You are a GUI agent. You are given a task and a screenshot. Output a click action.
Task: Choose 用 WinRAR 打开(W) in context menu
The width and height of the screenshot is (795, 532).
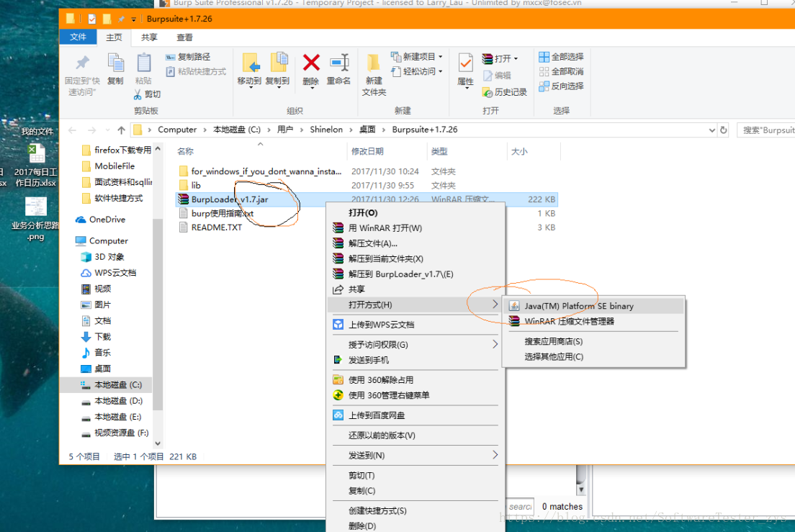tap(416, 228)
